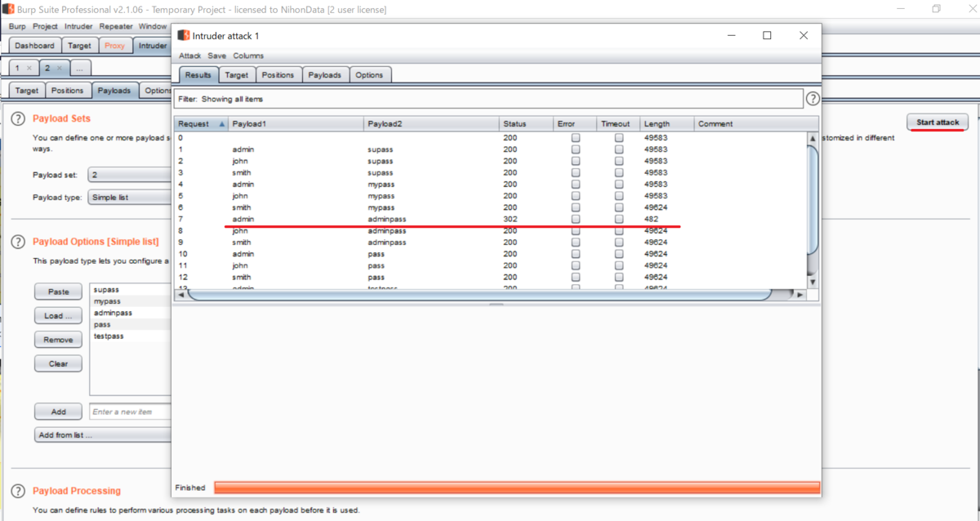Open the Save menu in attack window
Viewport: 980px width, 521px height.
[216, 56]
